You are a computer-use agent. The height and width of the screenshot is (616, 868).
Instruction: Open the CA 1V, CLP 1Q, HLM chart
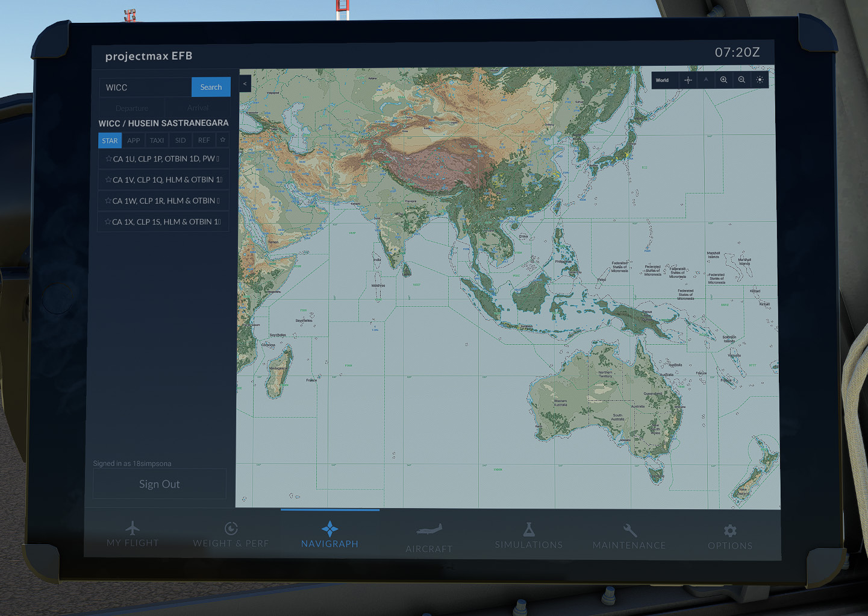pyautogui.click(x=163, y=180)
